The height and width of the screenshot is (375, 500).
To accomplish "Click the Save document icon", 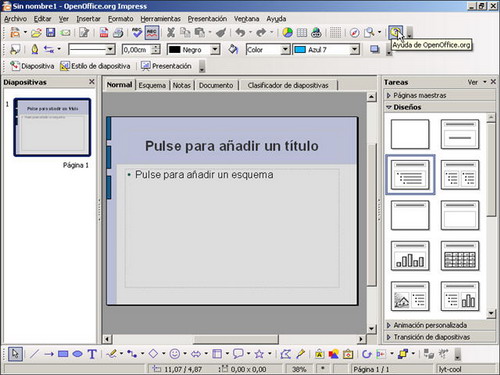I will tap(50, 32).
